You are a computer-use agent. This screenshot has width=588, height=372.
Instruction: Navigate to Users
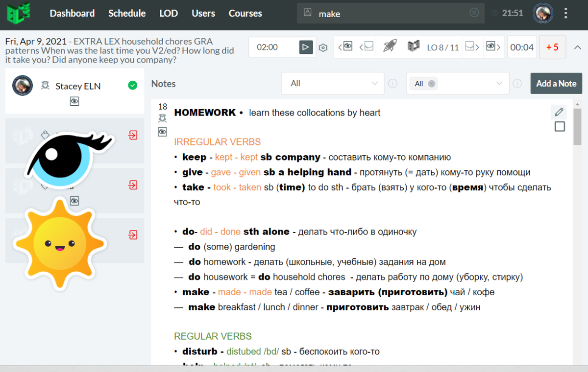[x=203, y=13]
